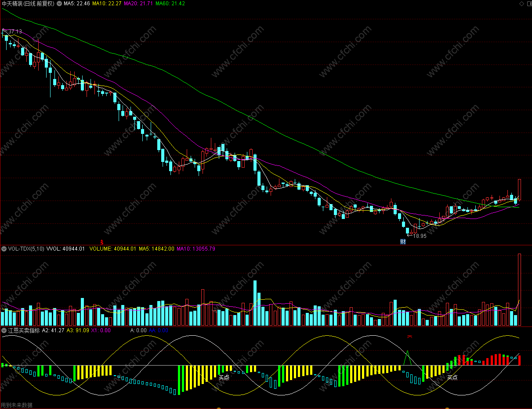Click the red 卖 sell signal marker
Viewport: 532px width, 409px height.
[x=409, y=337]
